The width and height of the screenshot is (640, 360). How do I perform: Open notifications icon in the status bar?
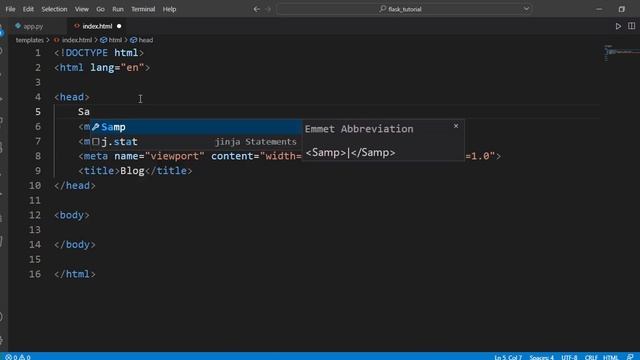pyautogui.click(x=630, y=357)
